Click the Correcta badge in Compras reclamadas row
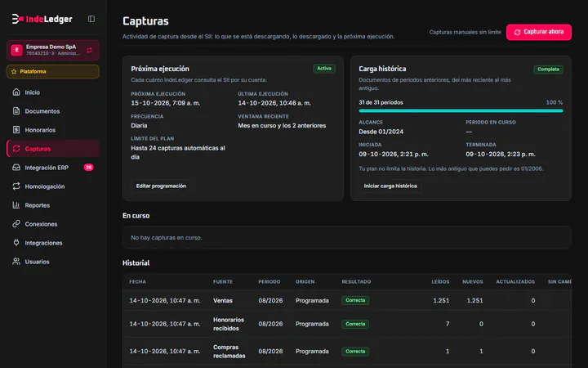588x368 pixels. tap(355, 352)
